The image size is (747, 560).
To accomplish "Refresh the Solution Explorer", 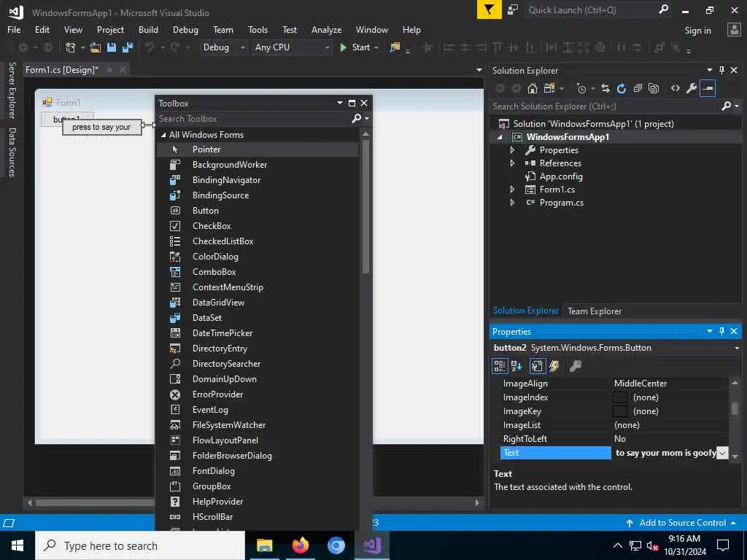I will click(x=622, y=88).
